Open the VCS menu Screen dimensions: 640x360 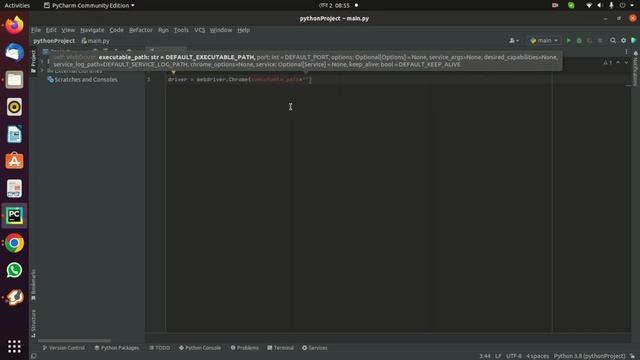pos(200,30)
